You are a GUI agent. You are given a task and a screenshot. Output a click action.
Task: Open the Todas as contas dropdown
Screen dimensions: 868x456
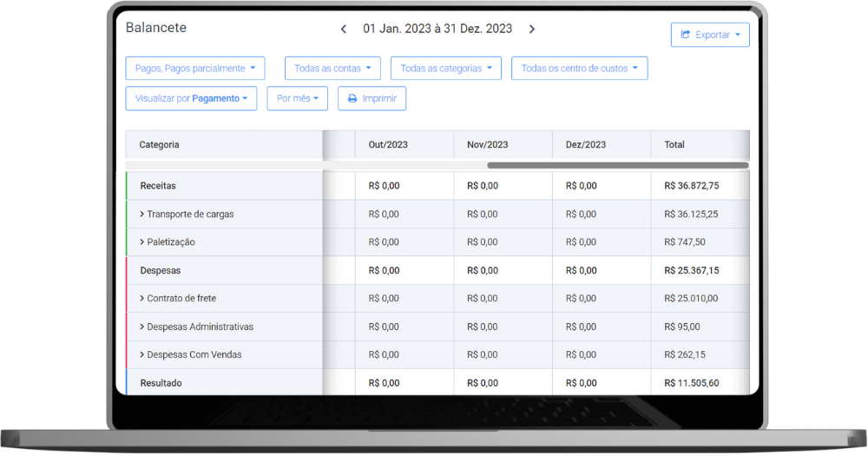[x=332, y=69]
